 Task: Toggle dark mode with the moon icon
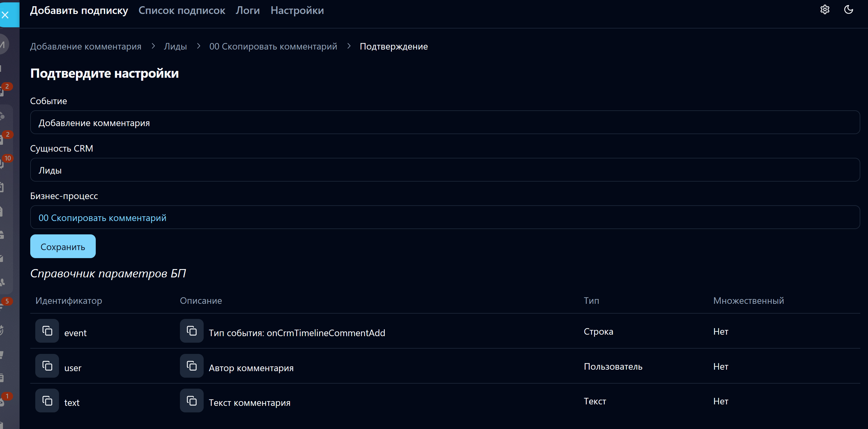tap(848, 10)
